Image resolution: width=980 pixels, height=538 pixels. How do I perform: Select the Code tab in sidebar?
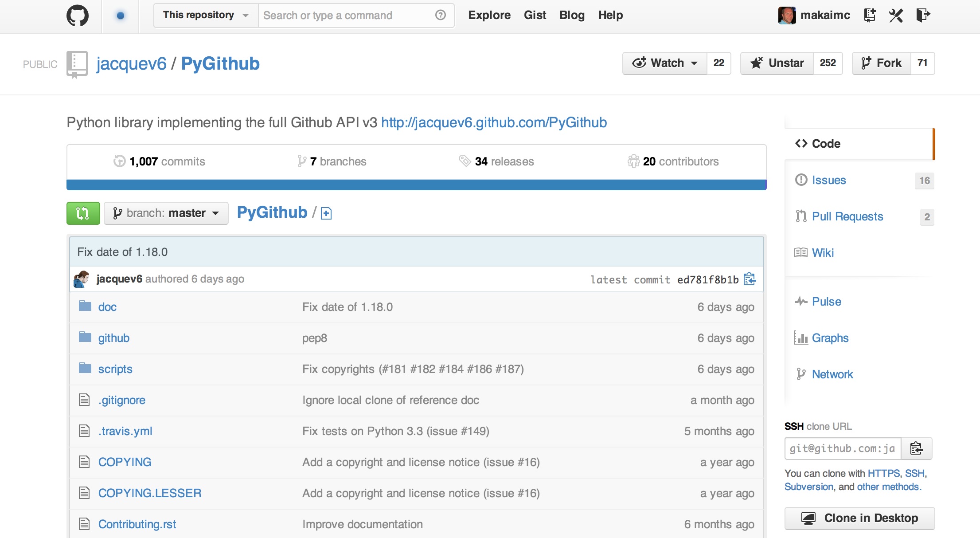pos(859,144)
